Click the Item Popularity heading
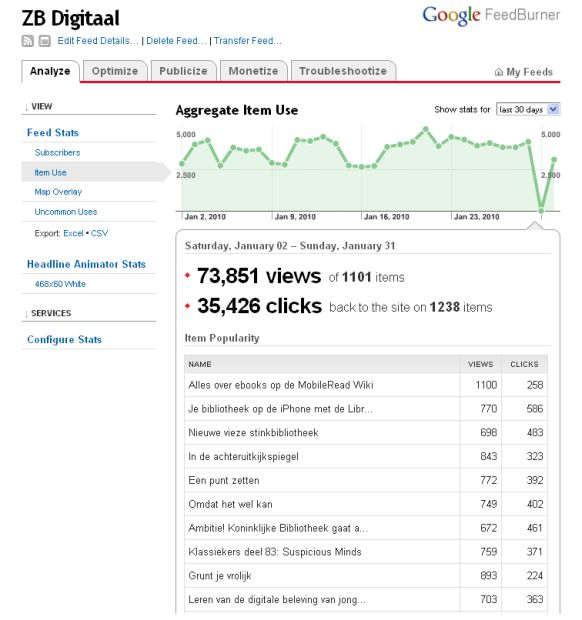Screen dimensions: 582x620 [x=222, y=338]
